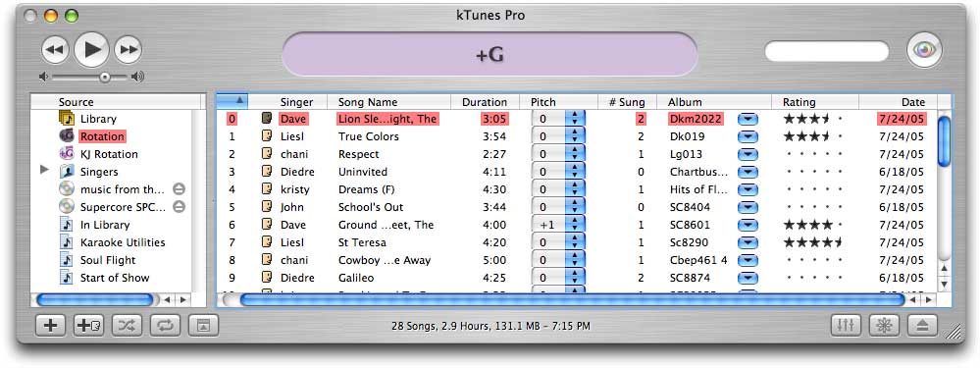Sort by the Pitch column header
980x368 pixels.
(558, 102)
